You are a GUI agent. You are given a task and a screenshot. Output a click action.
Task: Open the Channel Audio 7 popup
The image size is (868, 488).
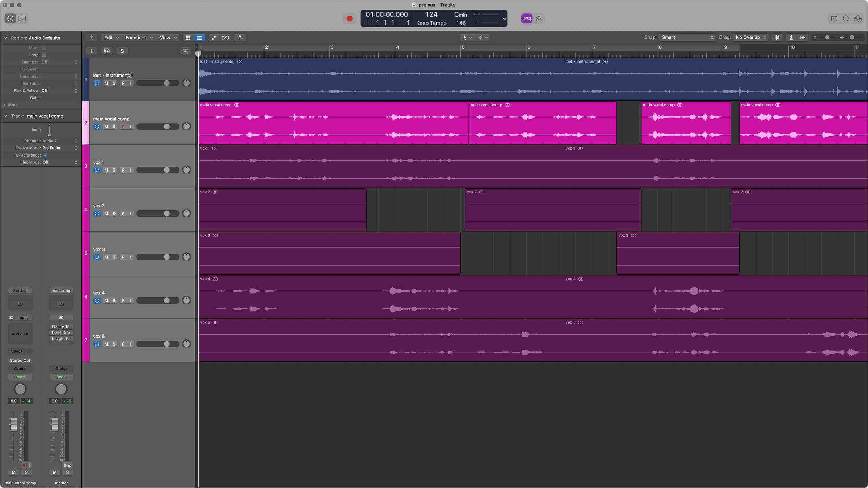click(60, 141)
